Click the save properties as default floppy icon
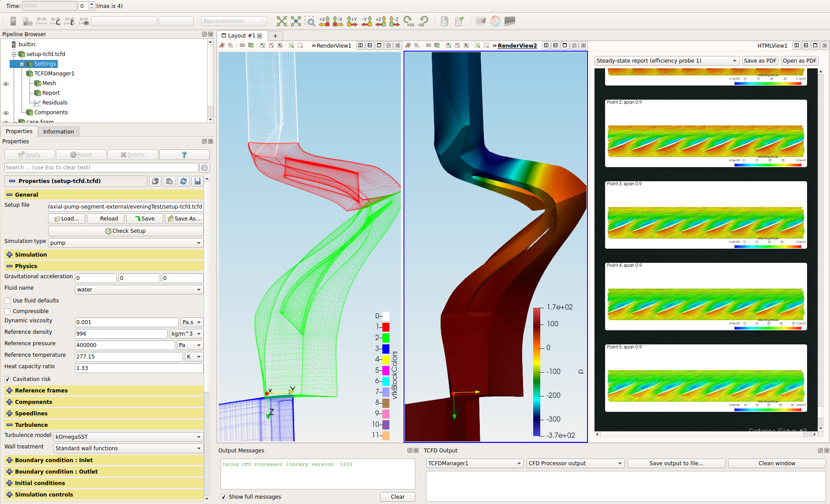Viewport: 830px width, 504px height. tap(198, 181)
